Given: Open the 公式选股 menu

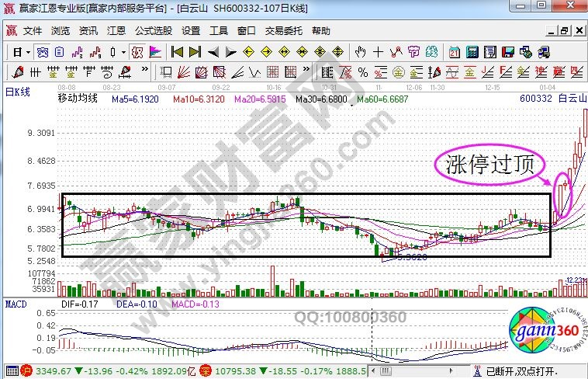Looking at the screenshot, I should pyautogui.click(x=154, y=31).
